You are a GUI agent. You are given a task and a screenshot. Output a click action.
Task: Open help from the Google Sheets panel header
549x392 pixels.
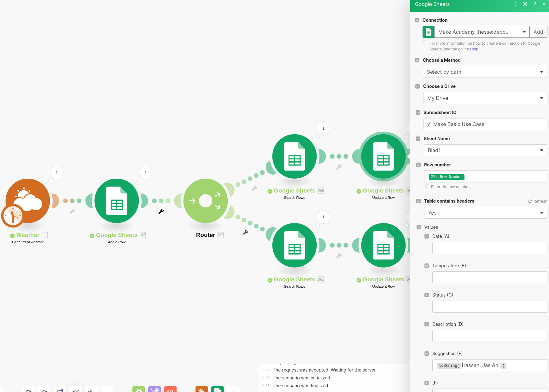(535, 4)
